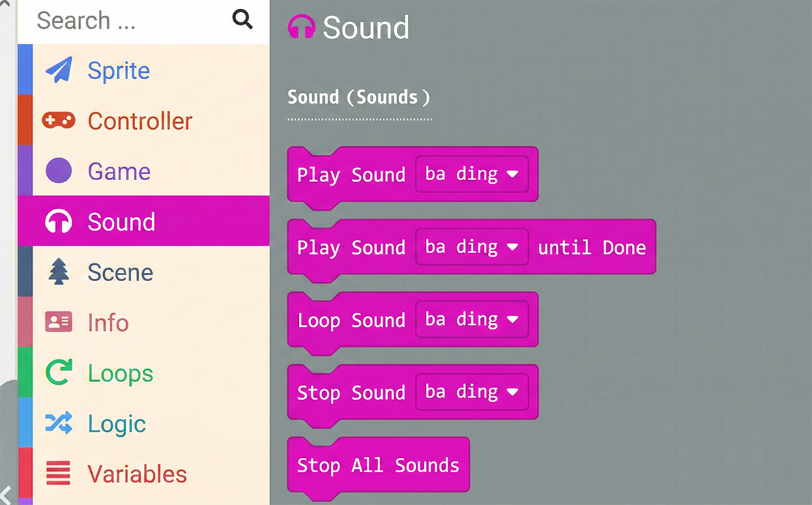Click the Info ID card icon
The height and width of the screenshot is (505, 812).
(59, 322)
